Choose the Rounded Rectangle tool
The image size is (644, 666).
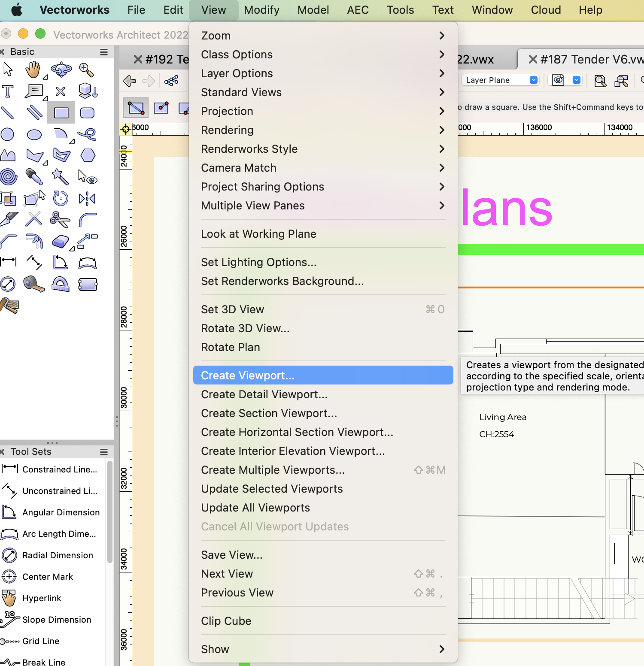[87, 113]
